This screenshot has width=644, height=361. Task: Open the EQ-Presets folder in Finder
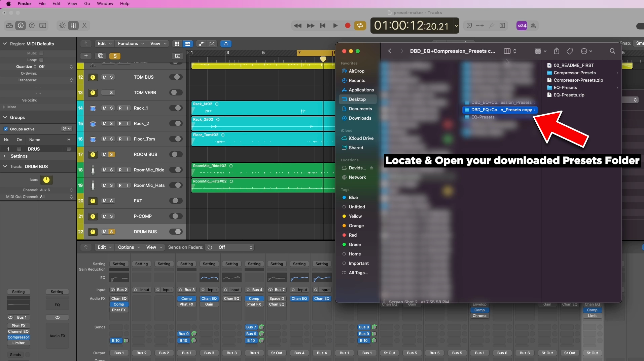(565, 88)
